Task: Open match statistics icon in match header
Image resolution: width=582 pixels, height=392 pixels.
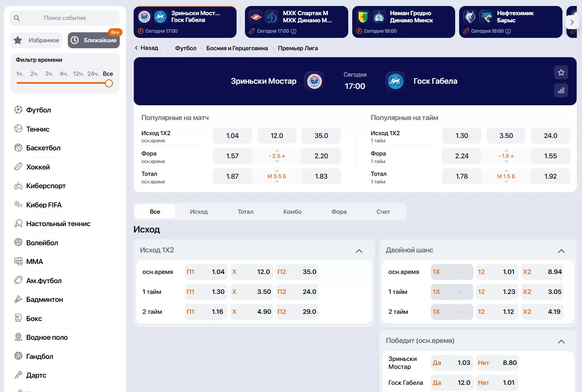Action: 561,91
